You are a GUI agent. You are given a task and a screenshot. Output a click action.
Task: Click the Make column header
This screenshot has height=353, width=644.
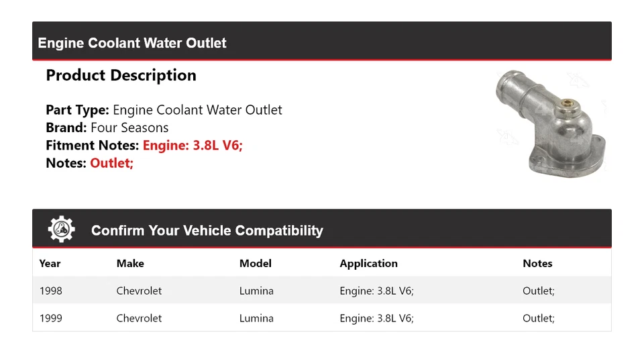[130, 264]
